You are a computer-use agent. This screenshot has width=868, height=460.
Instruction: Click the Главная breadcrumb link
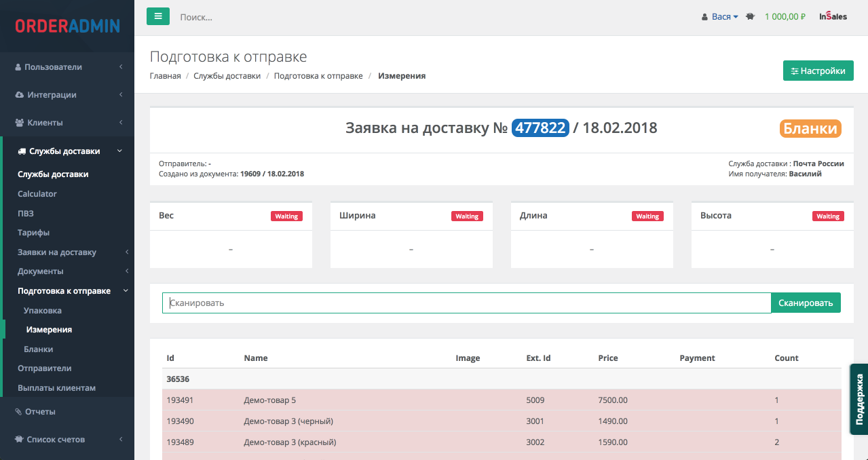click(165, 76)
